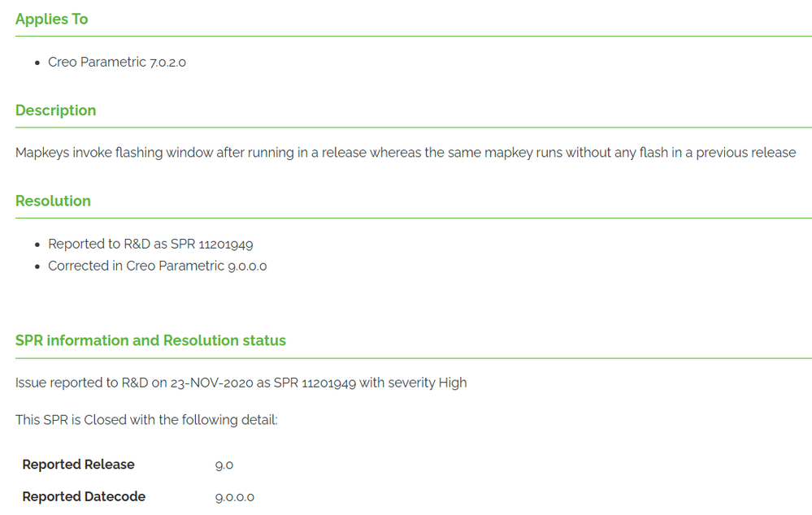Click SPR 11201949 in the issue reported line
The image size is (812, 515).
point(315,383)
